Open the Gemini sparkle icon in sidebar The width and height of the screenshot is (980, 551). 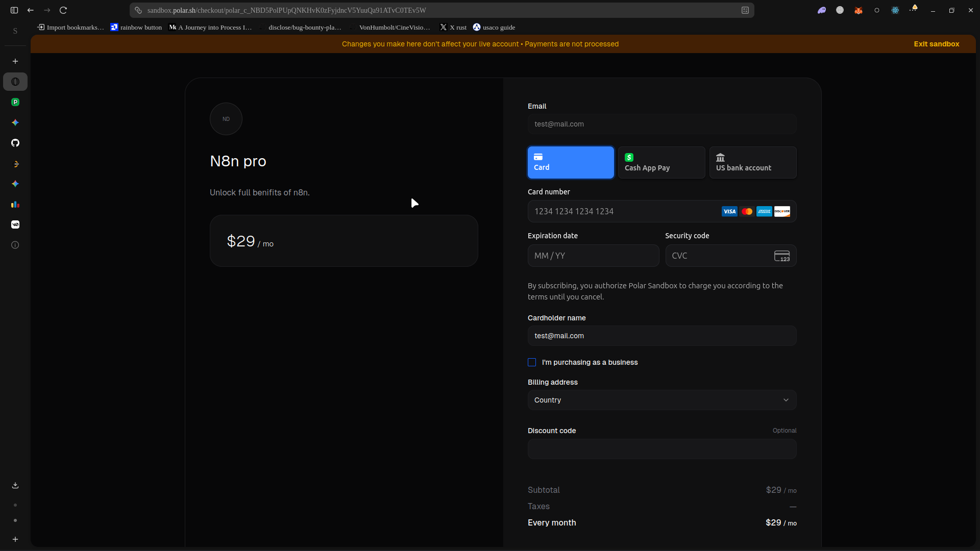pyautogui.click(x=15, y=122)
